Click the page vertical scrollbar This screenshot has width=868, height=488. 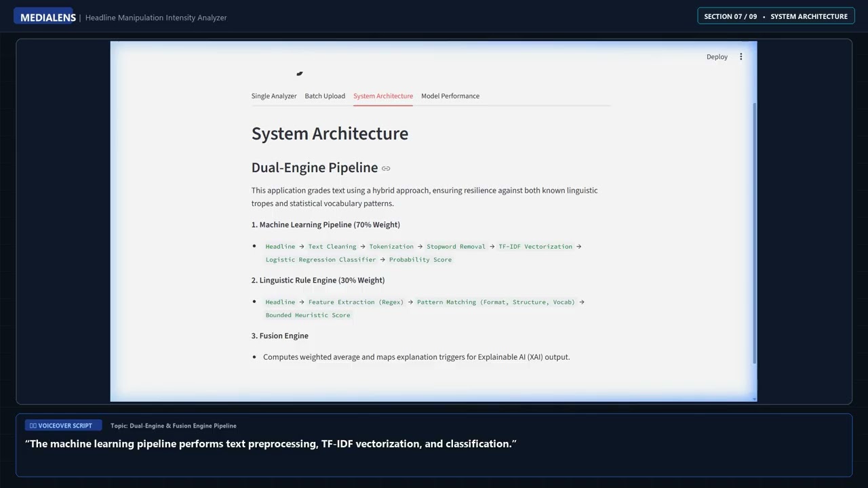pos(754,232)
